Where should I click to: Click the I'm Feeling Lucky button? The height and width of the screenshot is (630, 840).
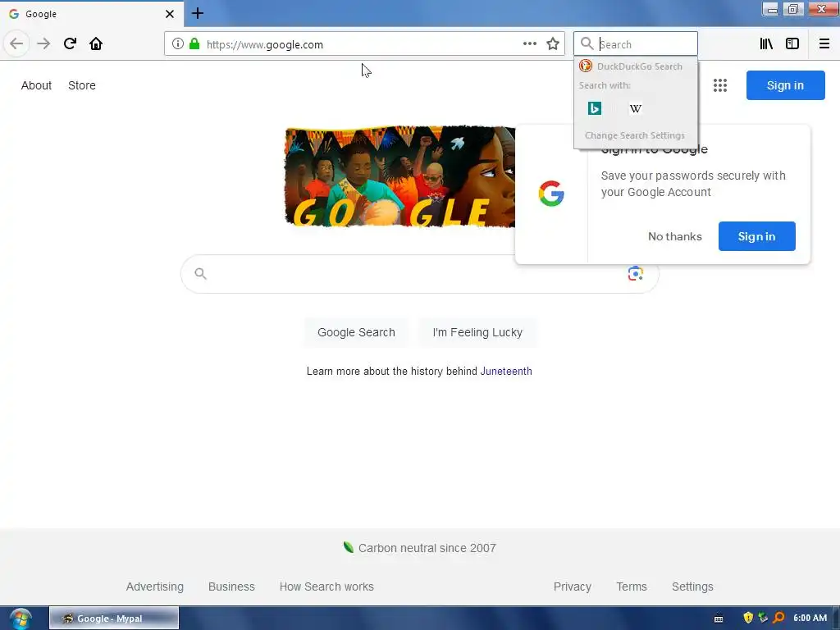(477, 332)
